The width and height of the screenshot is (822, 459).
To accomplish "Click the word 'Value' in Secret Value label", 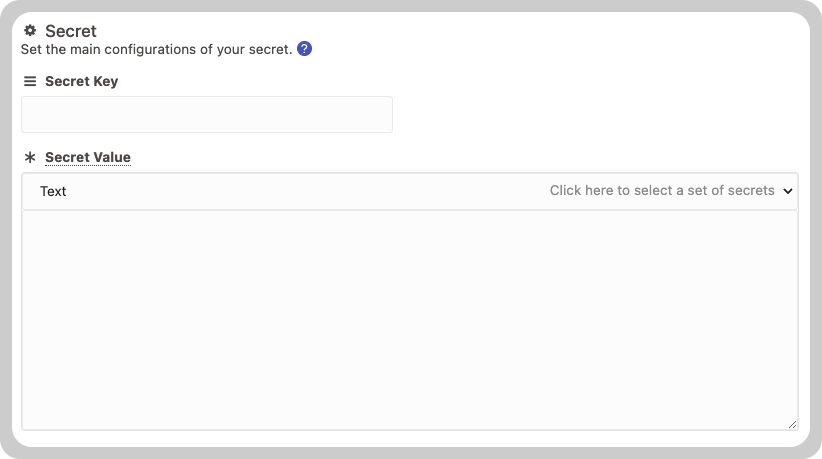I will pos(109,157).
